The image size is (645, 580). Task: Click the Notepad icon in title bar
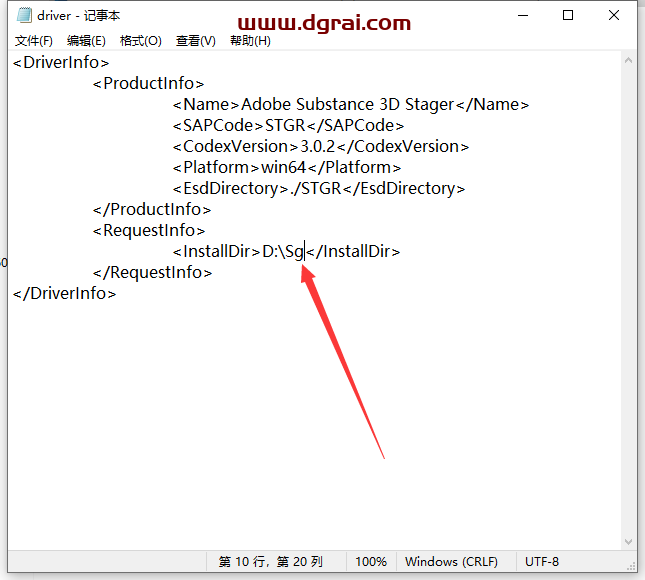[x=24, y=15]
